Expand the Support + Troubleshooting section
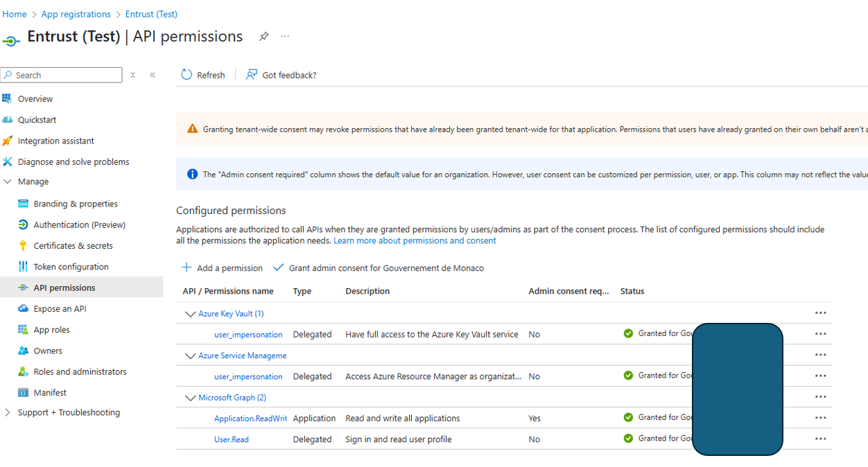 (8, 412)
